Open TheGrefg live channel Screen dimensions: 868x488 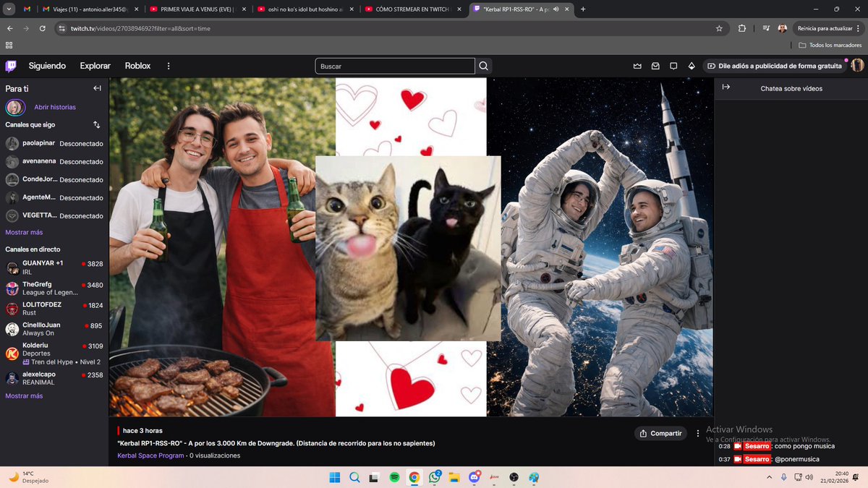[54, 288]
